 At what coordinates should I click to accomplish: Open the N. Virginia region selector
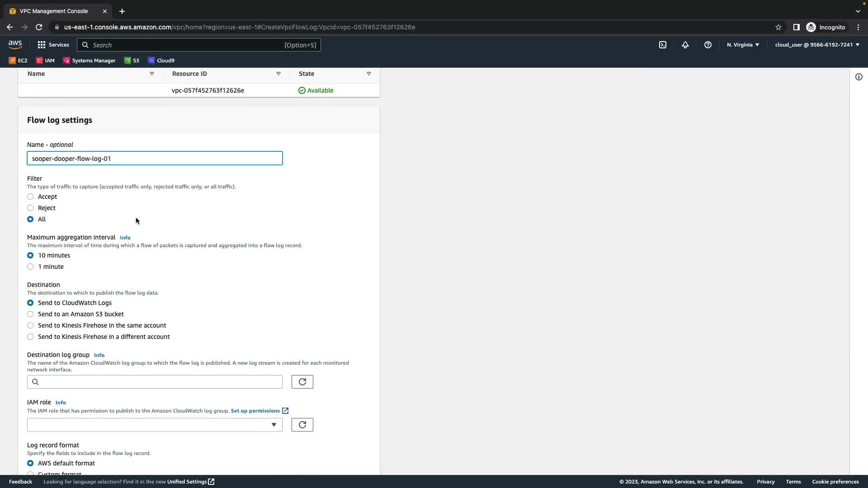(743, 45)
